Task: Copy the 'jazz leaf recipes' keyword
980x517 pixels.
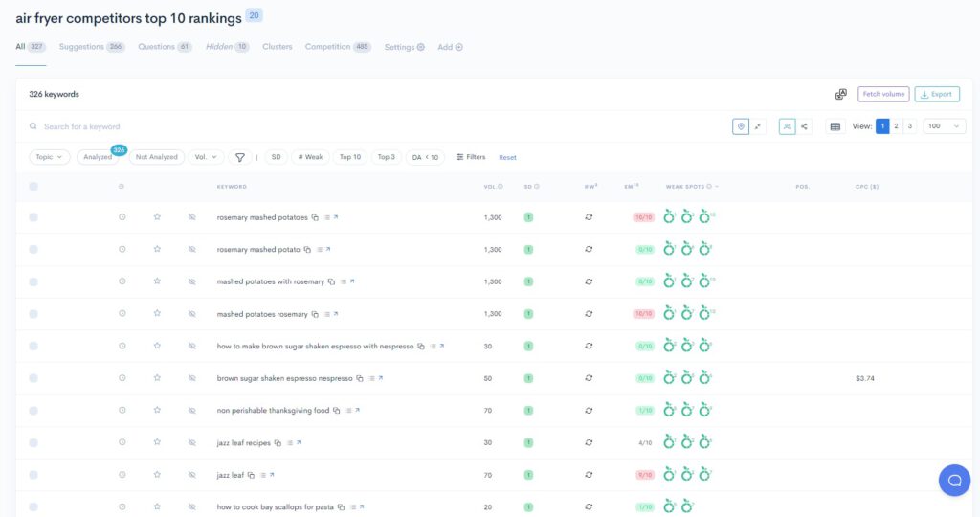Action: [x=278, y=443]
